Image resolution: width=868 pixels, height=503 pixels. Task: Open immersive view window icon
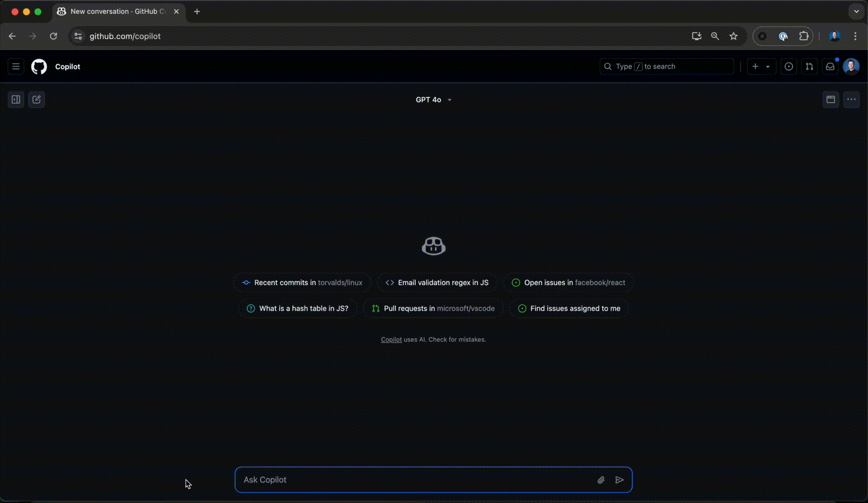831,99
